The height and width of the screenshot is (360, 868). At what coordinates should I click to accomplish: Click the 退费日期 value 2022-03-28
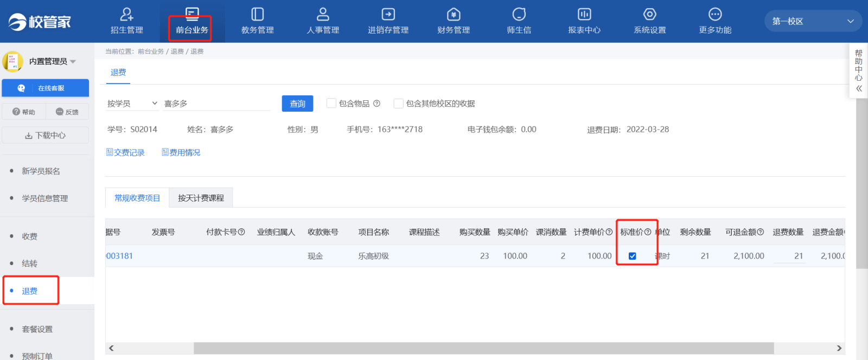(x=648, y=130)
